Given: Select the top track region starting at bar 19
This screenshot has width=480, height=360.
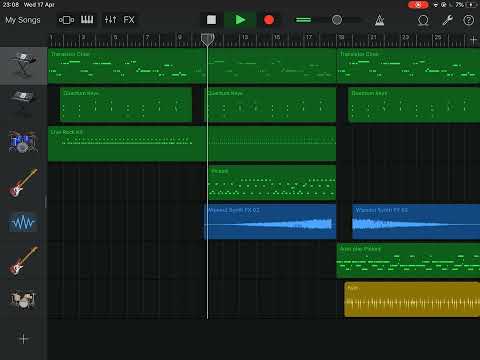Looking at the screenshot, I should 408,66.
